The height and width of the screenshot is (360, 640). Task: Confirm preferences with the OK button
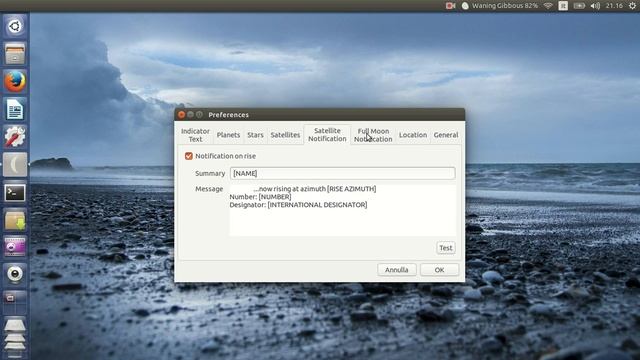click(x=440, y=270)
